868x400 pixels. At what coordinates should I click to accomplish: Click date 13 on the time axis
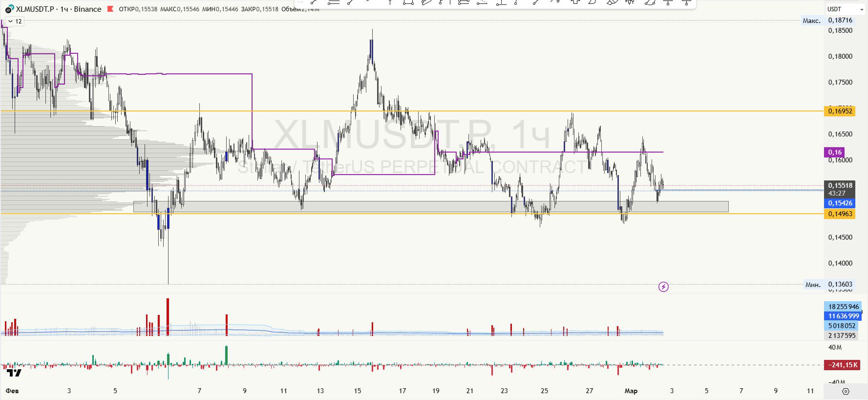[x=320, y=391]
